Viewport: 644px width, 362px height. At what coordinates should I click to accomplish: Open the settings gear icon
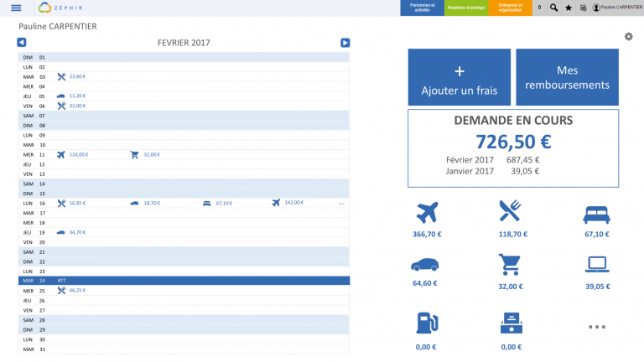(628, 36)
